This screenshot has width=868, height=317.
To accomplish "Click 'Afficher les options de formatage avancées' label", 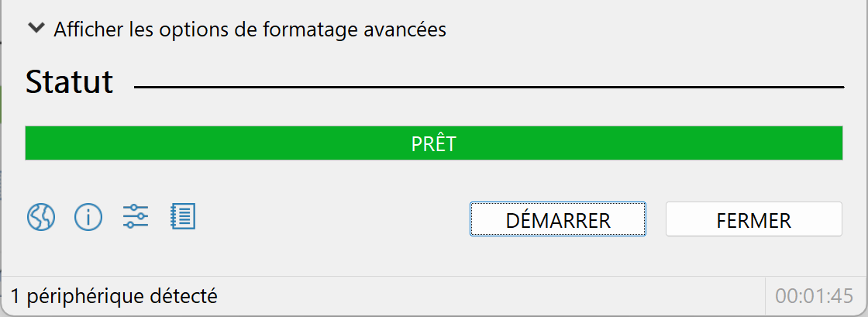I will coord(250,29).
